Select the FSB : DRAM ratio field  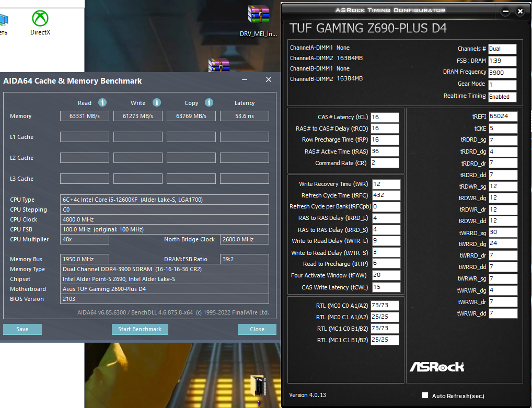pyautogui.click(x=502, y=61)
